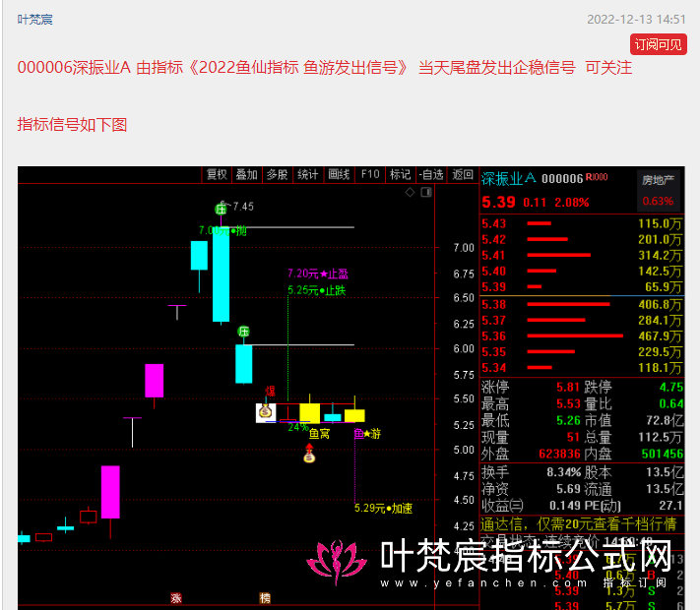The width and height of the screenshot is (700, 610).
Task: Click the green 压 marker near 7.45
Action: pos(221,209)
